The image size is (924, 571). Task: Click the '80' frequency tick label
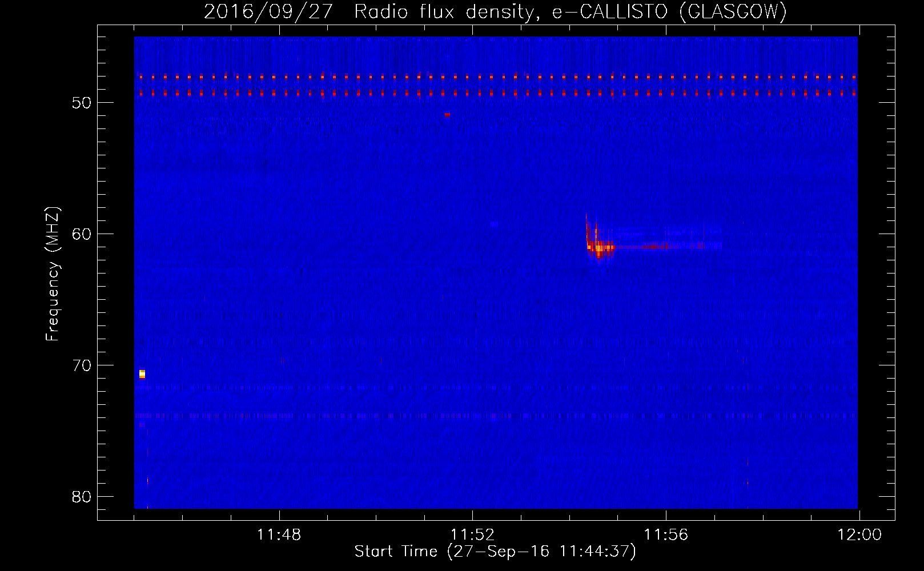(82, 497)
